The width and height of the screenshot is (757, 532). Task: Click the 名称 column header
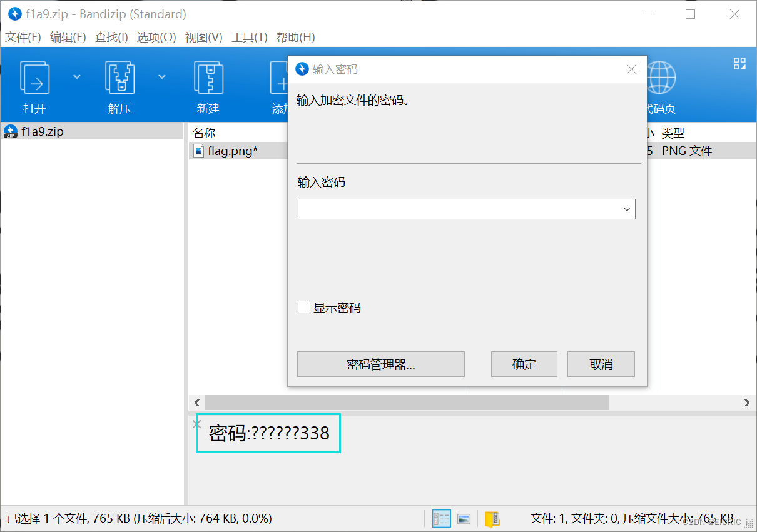(x=204, y=133)
